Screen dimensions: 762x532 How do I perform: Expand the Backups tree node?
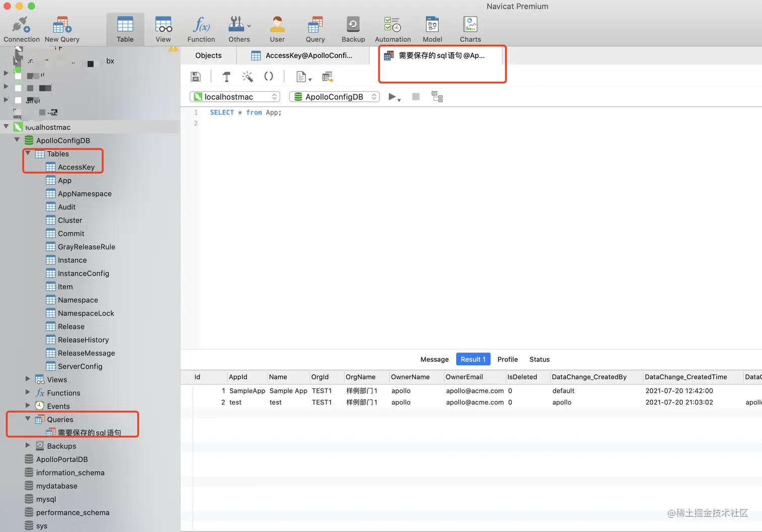point(28,445)
